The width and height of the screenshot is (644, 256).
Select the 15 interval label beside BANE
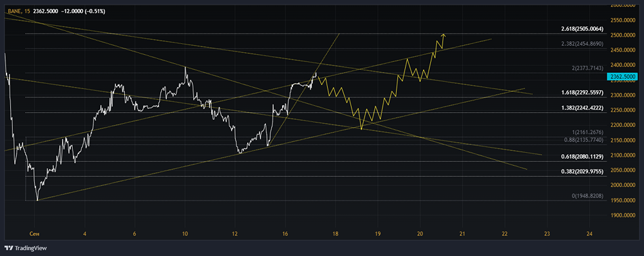click(x=27, y=12)
